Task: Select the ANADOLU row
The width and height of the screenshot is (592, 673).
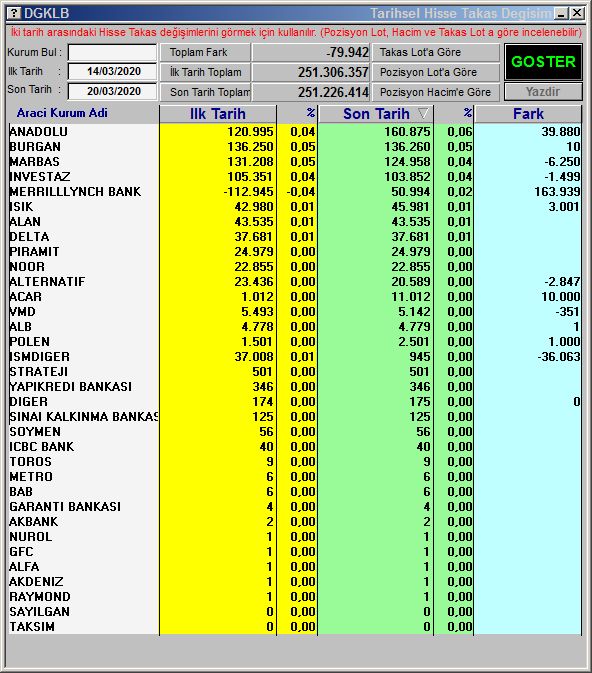Action: pos(295,131)
